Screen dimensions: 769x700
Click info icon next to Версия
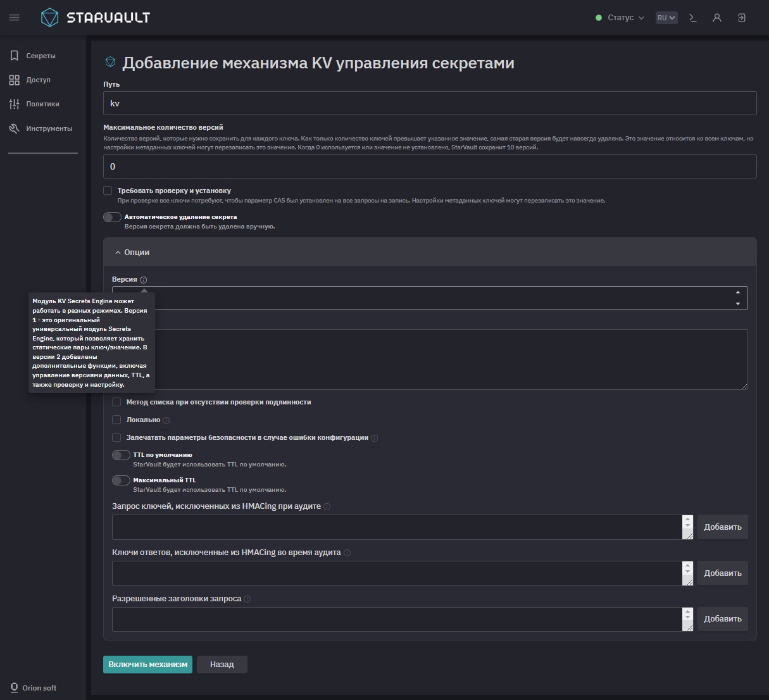(144, 280)
